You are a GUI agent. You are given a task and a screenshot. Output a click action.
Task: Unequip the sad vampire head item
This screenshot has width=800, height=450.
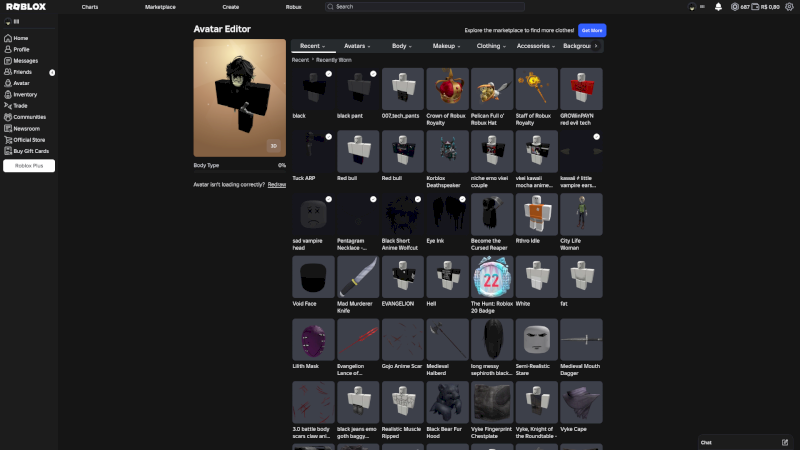(x=313, y=214)
